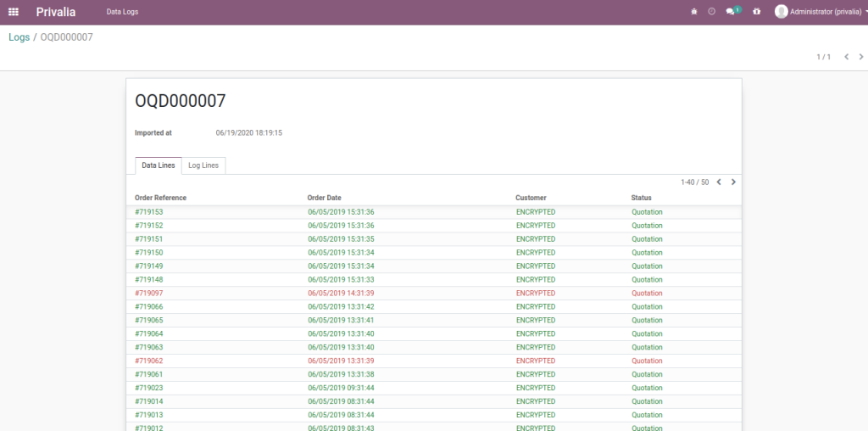Open order row #719151
Viewport: 868px width, 431px height.
pyautogui.click(x=434, y=239)
